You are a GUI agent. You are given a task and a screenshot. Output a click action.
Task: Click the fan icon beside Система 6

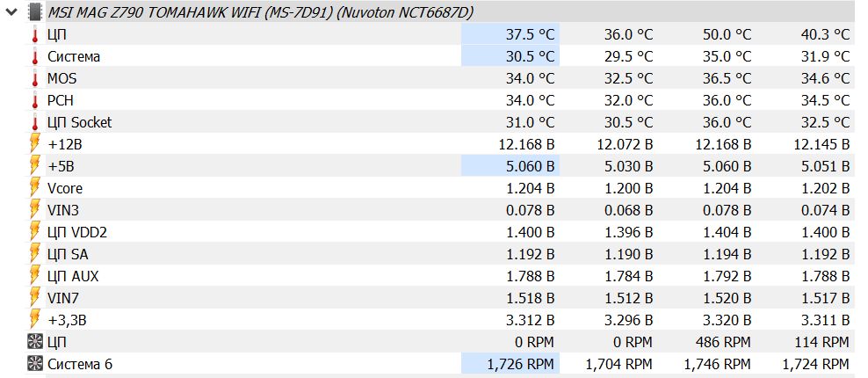[35, 364]
